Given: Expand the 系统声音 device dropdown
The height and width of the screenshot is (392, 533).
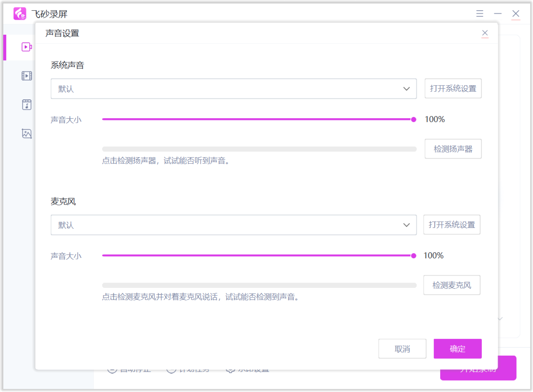Looking at the screenshot, I should pyautogui.click(x=233, y=89).
